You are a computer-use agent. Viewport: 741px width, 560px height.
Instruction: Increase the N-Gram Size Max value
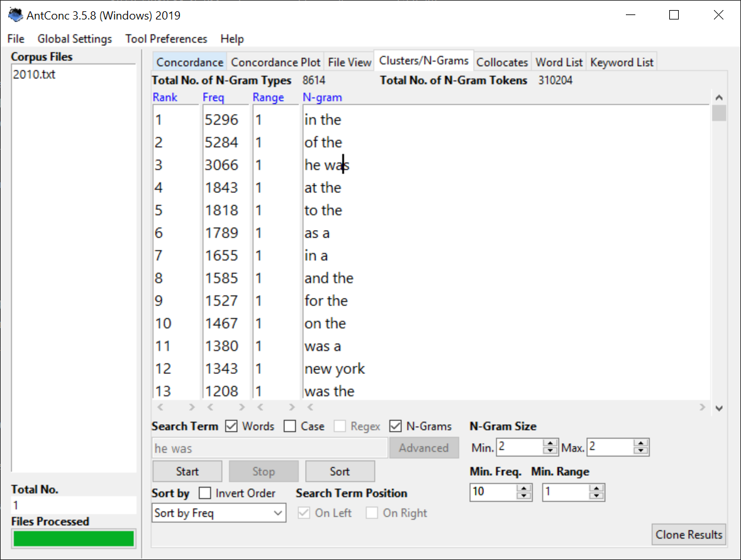click(x=640, y=443)
